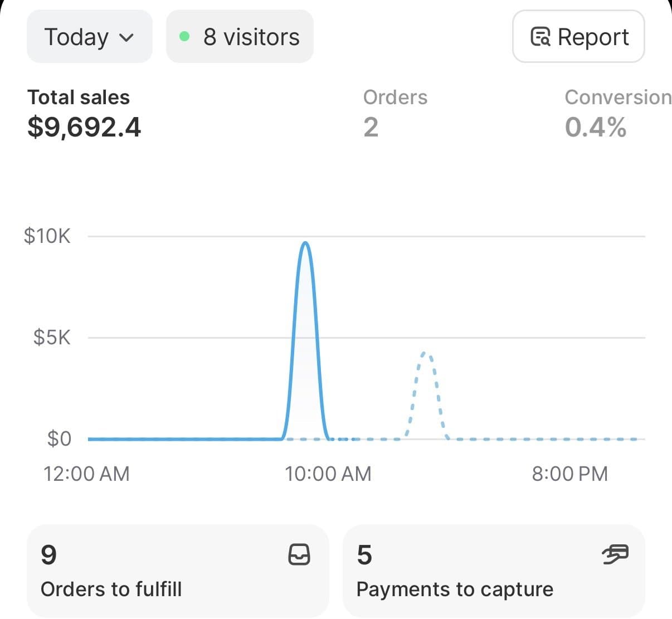Tap the dotted comparison peak on chart
The image size is (672, 619).
click(x=426, y=354)
